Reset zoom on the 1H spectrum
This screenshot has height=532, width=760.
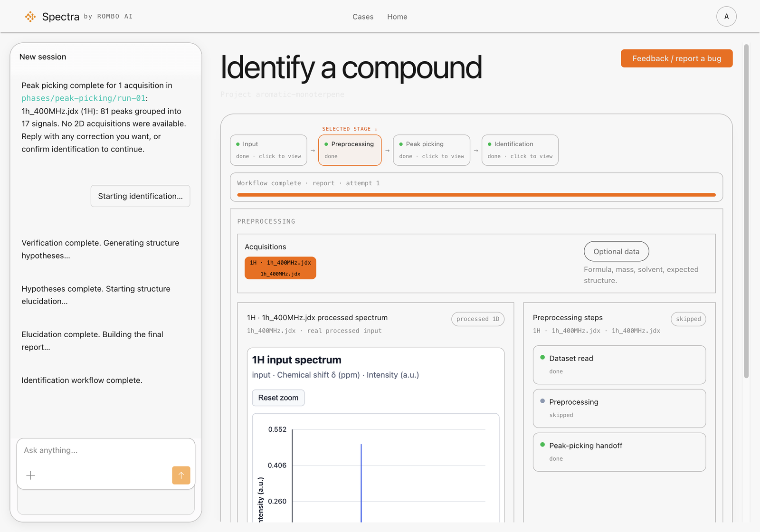pos(278,398)
